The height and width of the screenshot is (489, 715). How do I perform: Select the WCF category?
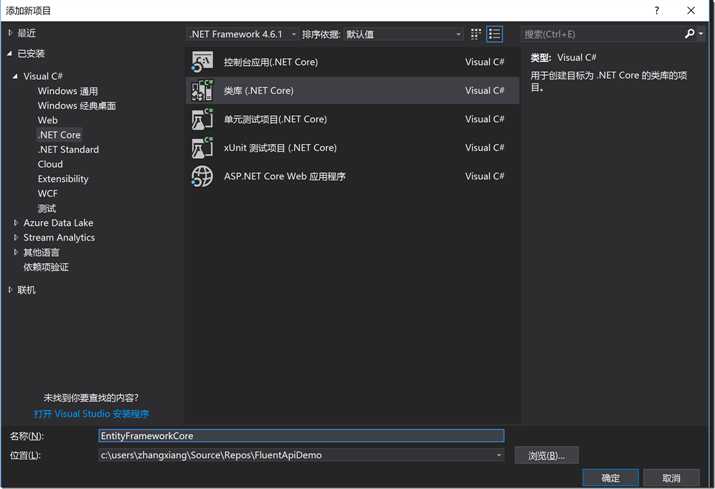pos(47,193)
